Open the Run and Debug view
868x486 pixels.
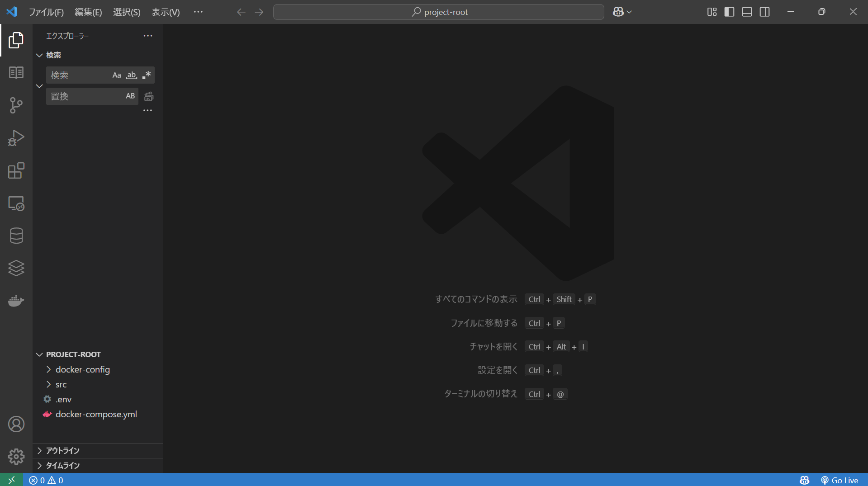click(x=16, y=138)
